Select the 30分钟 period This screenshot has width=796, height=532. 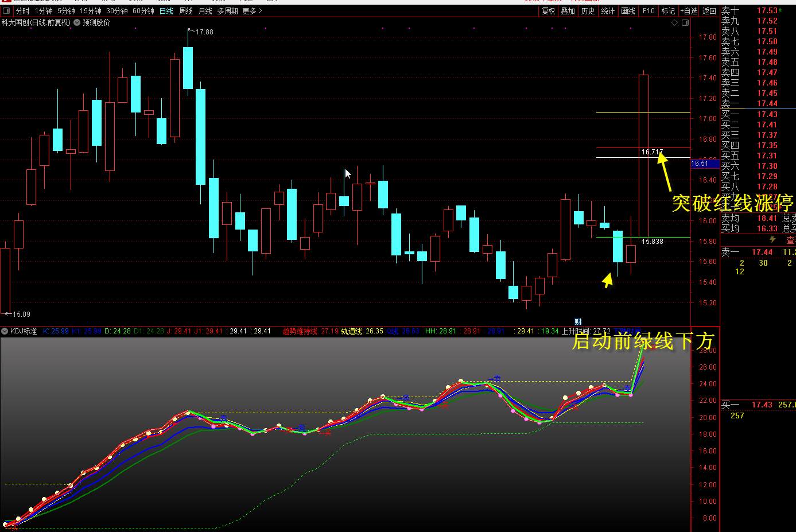[117, 11]
